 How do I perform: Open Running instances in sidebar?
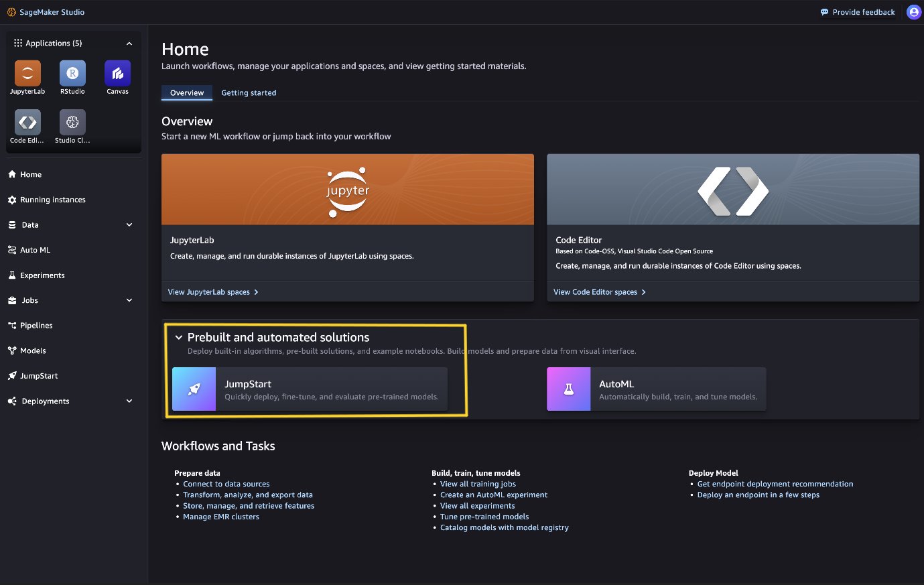(x=53, y=200)
